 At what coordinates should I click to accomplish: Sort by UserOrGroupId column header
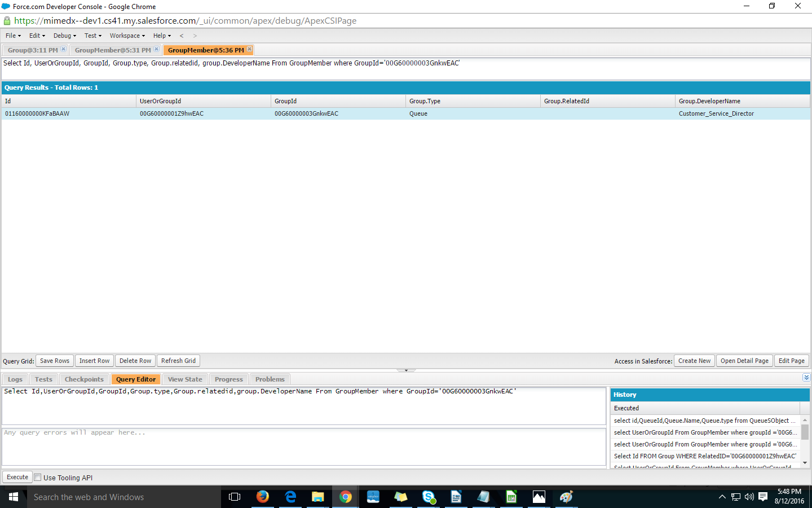coord(203,101)
